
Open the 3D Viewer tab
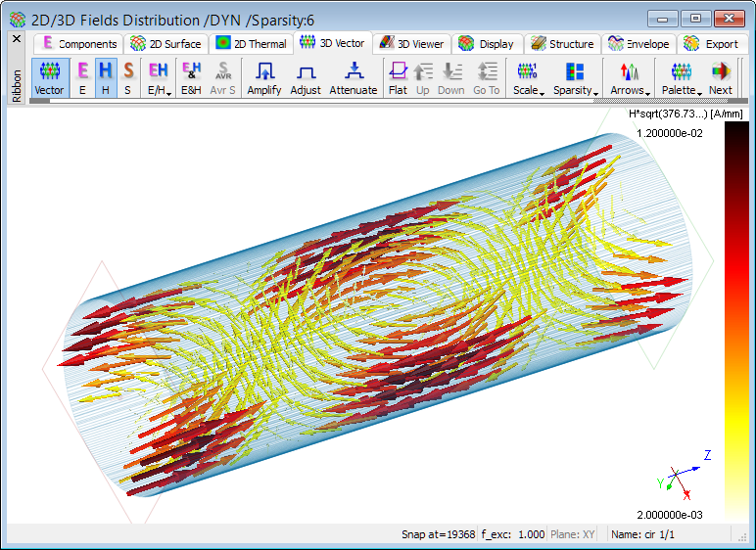(412, 44)
